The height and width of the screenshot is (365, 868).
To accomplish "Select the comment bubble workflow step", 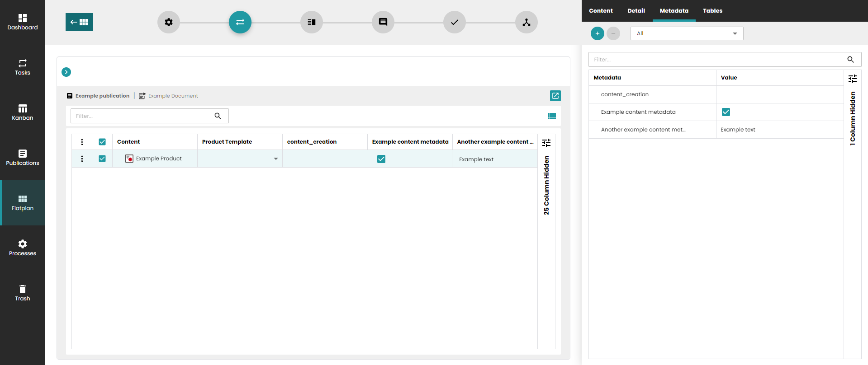I will pos(383,22).
